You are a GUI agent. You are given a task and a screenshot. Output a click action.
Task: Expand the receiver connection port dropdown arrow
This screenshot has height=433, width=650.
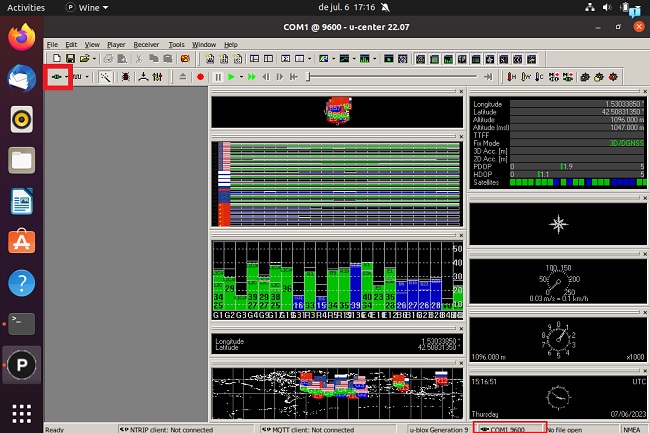point(66,77)
